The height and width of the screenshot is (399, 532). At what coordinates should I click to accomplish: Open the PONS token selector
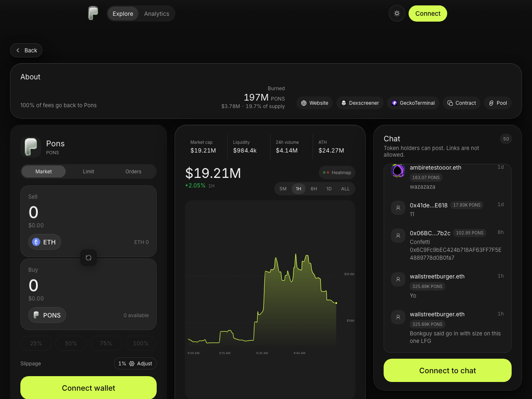47,315
